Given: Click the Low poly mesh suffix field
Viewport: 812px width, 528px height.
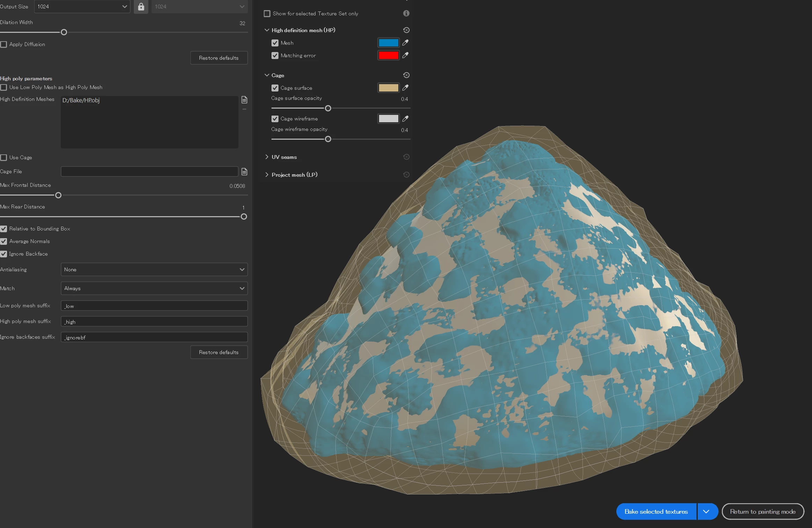Looking at the screenshot, I should (154, 306).
